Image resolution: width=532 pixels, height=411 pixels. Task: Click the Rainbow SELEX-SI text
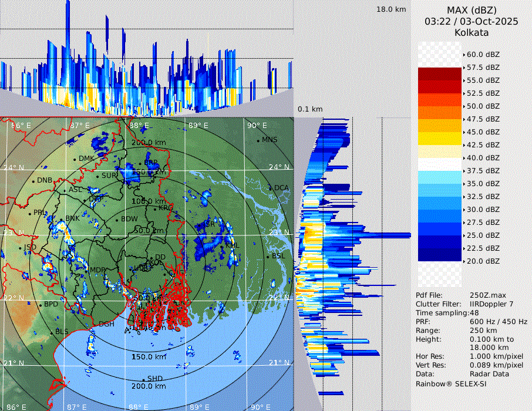tap(451, 383)
